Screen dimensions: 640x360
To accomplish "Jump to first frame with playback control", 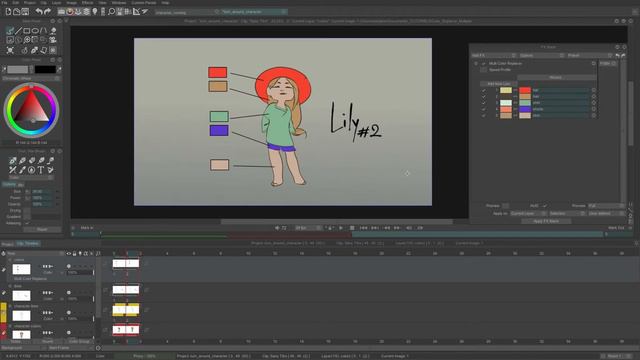I will pos(363,228).
